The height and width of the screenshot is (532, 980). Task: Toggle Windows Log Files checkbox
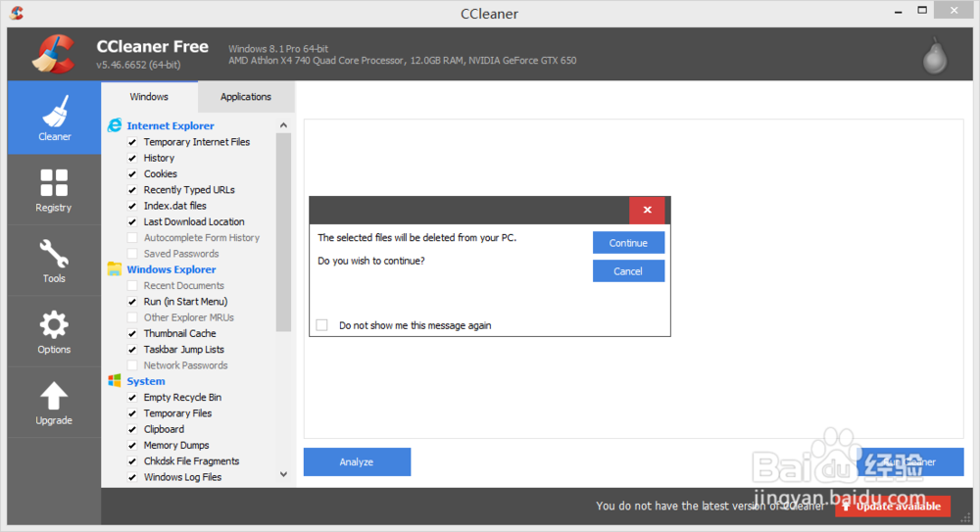(x=132, y=477)
